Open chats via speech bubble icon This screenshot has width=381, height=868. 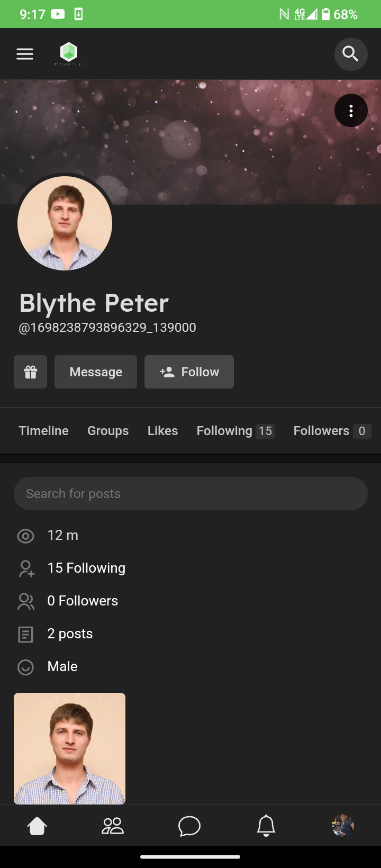click(x=189, y=826)
